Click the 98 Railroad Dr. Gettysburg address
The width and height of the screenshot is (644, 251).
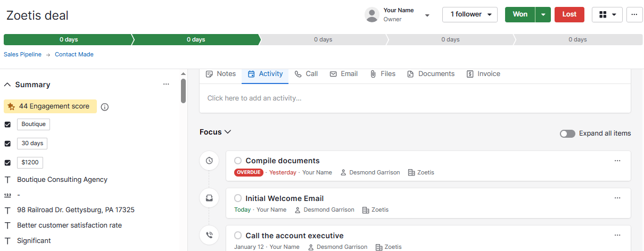(76, 210)
